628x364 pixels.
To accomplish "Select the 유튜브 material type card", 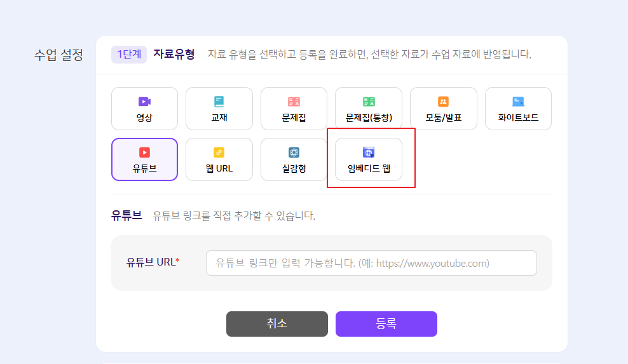I will (144, 159).
